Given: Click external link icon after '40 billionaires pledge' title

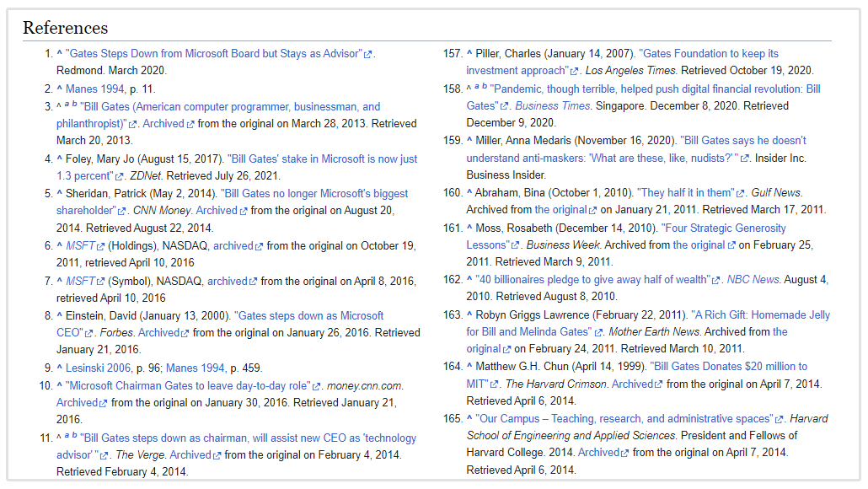Looking at the screenshot, I should pyautogui.click(x=716, y=281).
